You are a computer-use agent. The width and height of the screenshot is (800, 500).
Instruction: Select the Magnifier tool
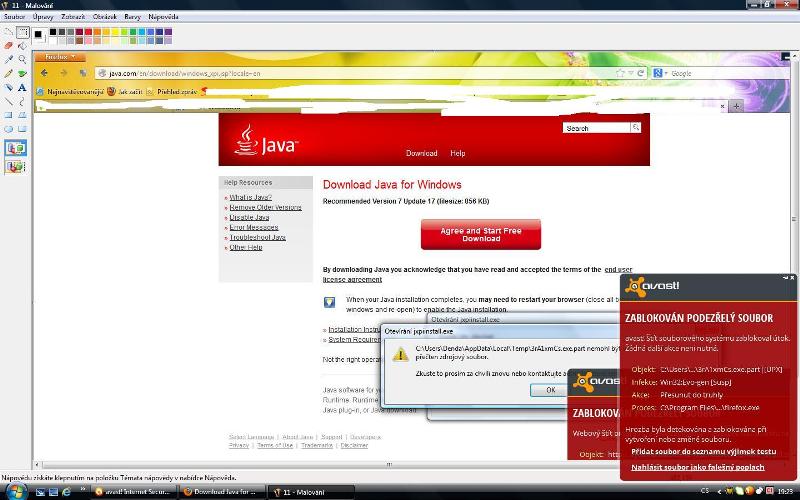(22, 60)
